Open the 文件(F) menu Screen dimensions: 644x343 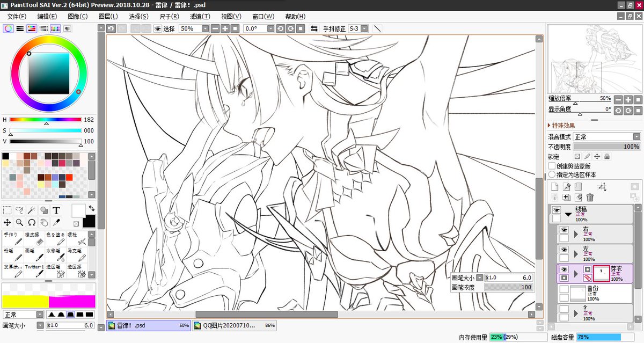[x=17, y=17]
